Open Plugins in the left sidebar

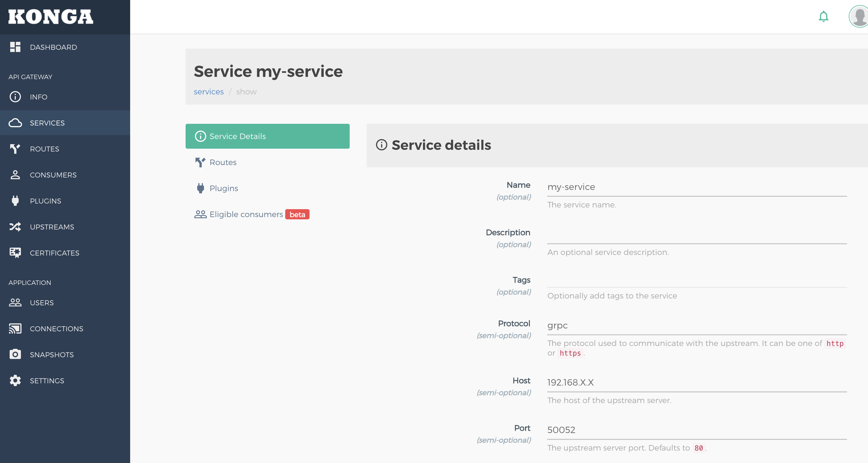coord(46,201)
